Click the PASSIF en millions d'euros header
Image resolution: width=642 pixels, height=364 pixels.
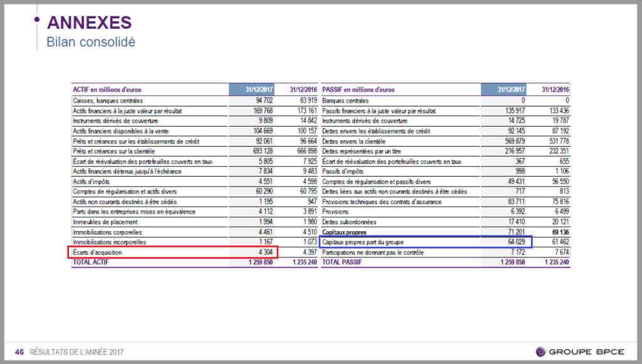coord(358,90)
